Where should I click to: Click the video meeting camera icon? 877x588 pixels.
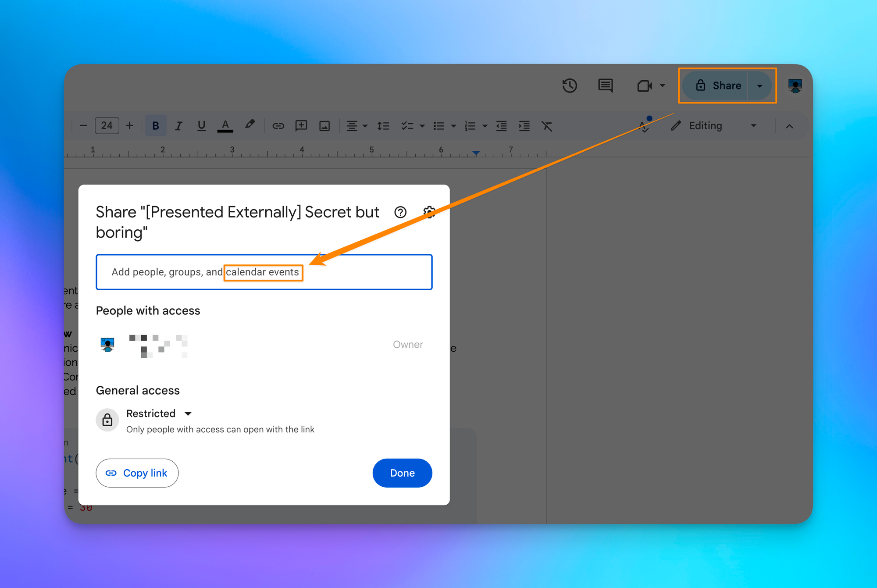(x=644, y=86)
